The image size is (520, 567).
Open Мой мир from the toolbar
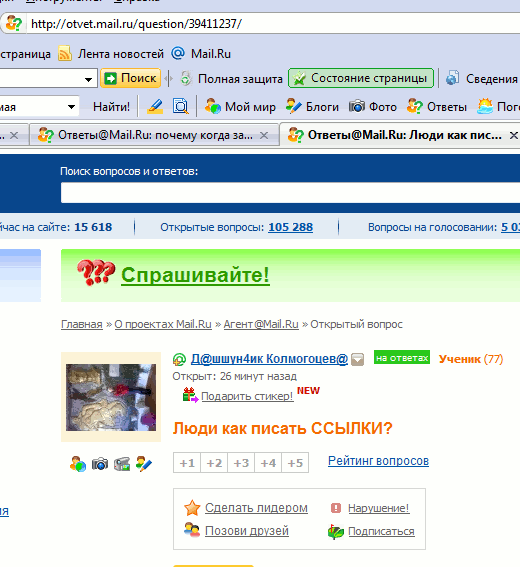pyautogui.click(x=240, y=107)
